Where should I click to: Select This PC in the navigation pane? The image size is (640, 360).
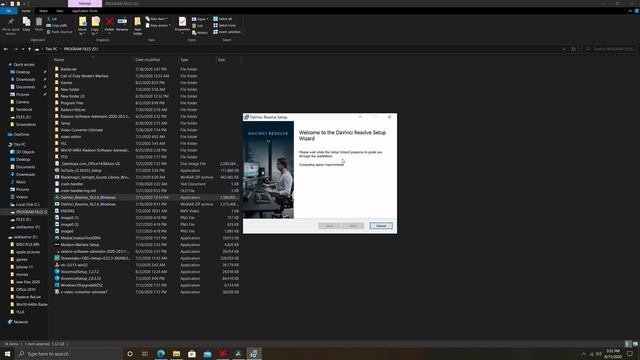(19, 144)
